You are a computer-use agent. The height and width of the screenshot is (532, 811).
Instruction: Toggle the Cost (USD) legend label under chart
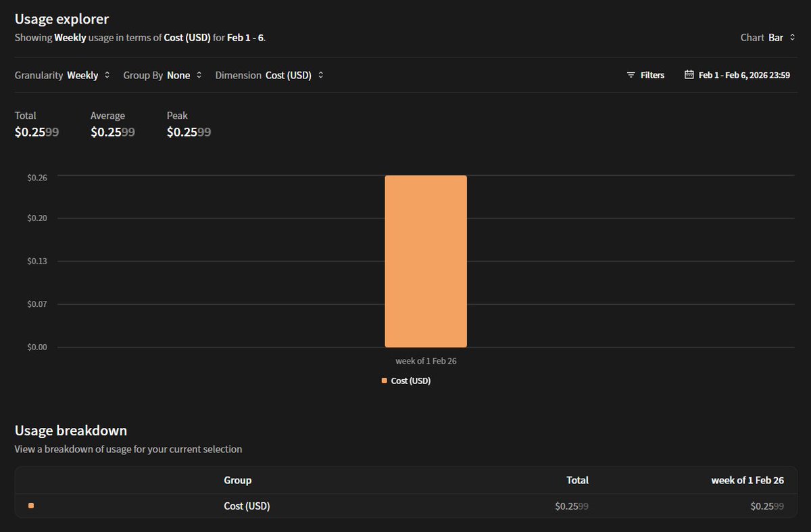click(x=410, y=381)
